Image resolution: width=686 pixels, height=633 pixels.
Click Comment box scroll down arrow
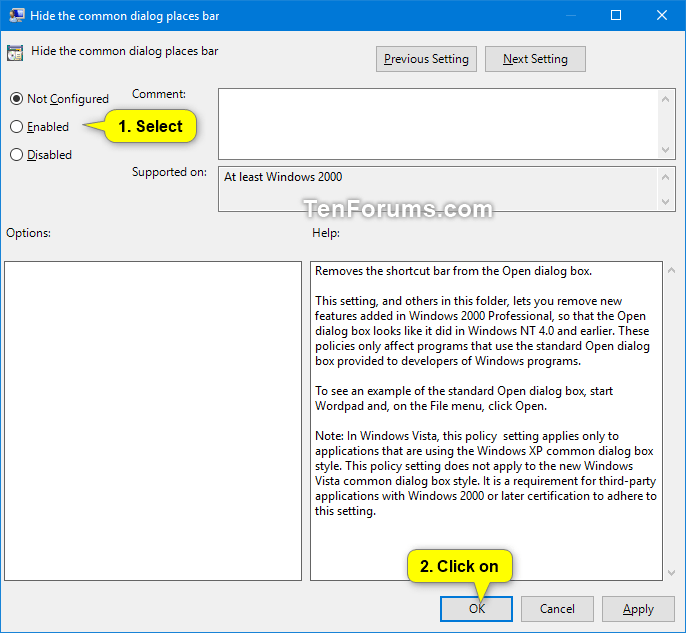pyautogui.click(x=665, y=150)
